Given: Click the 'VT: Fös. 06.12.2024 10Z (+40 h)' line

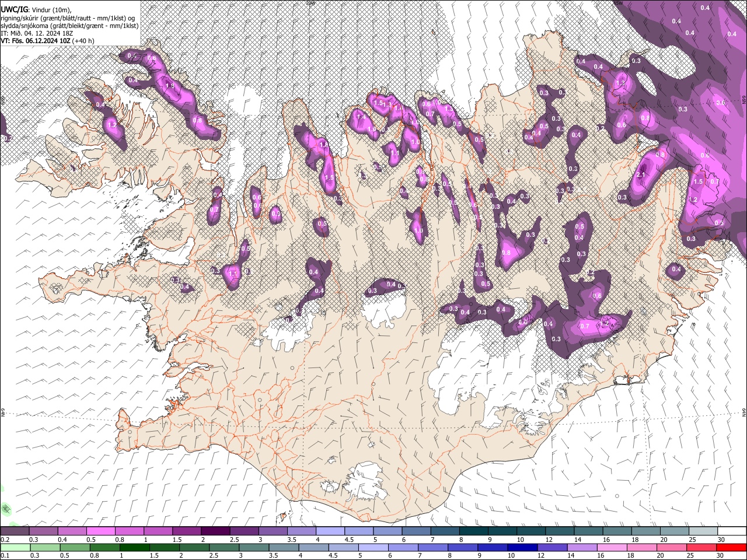Looking at the screenshot, I should coord(47,41).
